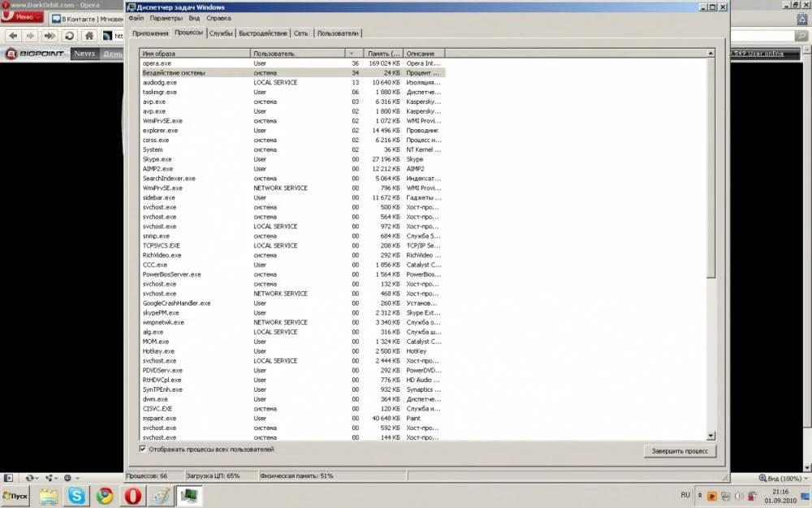812x508 pixels.
Task: Click the Paint icon in the taskbar
Action: [x=162, y=494]
